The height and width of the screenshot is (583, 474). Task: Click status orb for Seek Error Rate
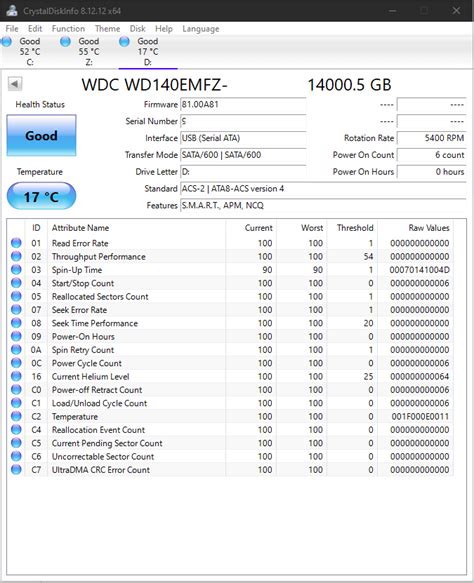(16, 310)
